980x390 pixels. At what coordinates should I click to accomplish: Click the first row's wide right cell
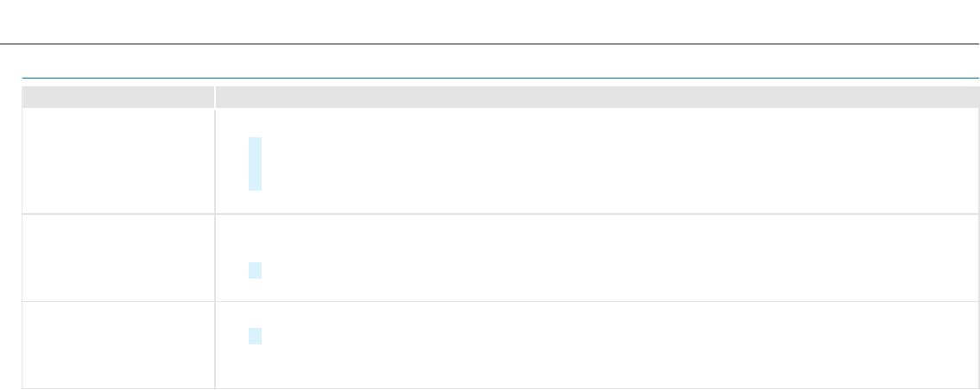(604, 160)
